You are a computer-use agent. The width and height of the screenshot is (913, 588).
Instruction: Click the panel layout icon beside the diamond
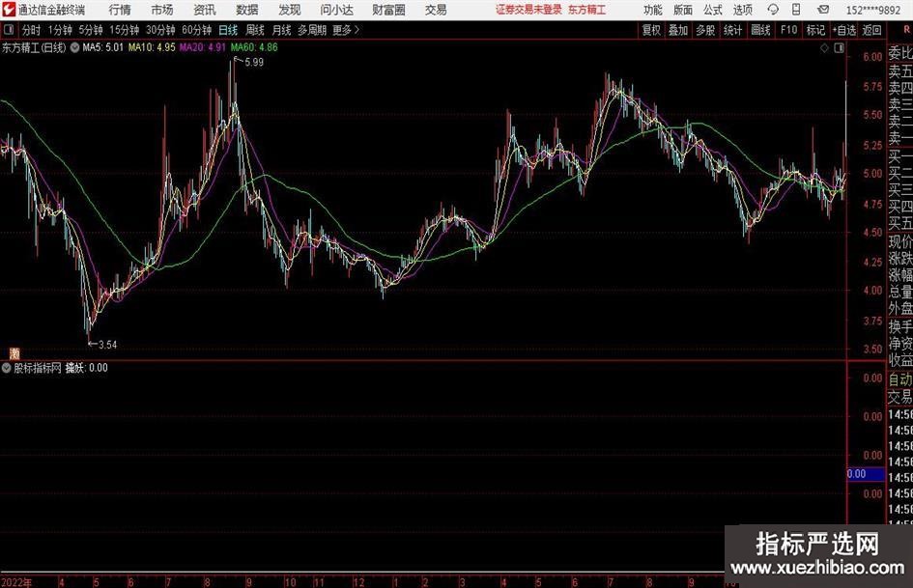pyautogui.click(x=839, y=48)
